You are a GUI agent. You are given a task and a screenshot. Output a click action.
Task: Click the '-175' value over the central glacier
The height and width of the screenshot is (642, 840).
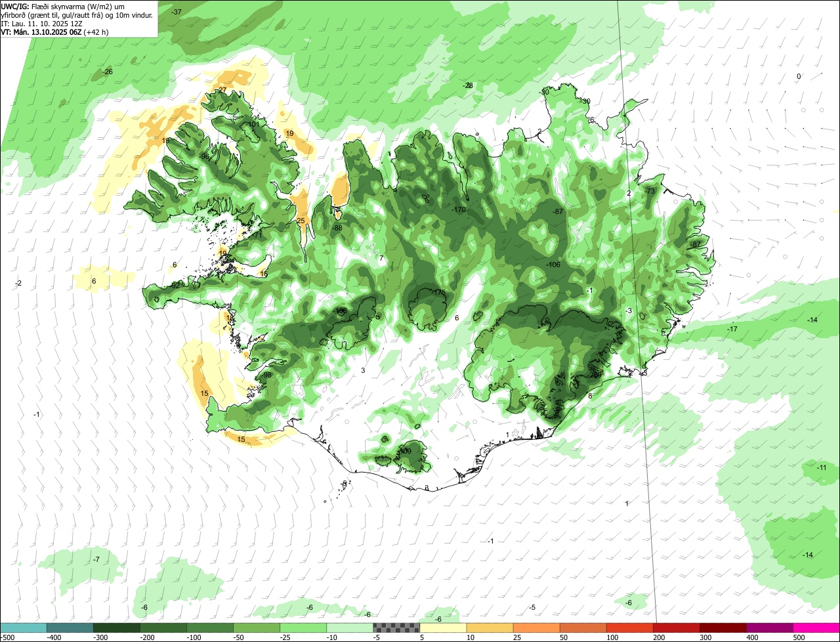[438, 292]
